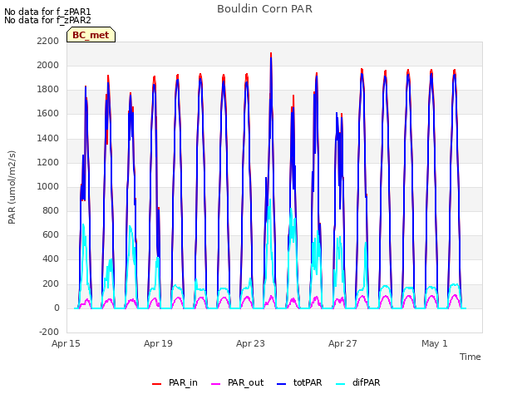
Task: Click the 1000 y-axis tick label
Action: tap(48, 186)
